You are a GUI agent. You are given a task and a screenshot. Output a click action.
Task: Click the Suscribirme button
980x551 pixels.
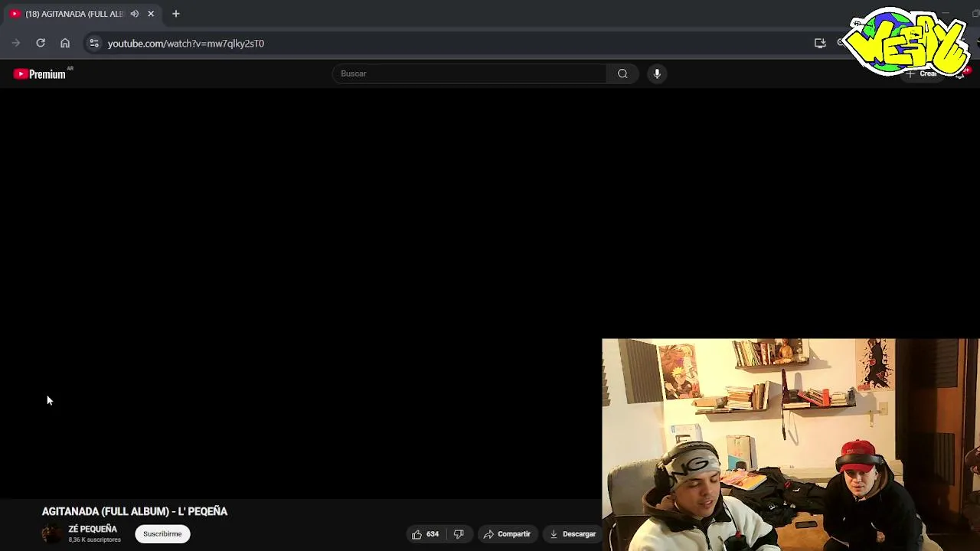click(162, 533)
